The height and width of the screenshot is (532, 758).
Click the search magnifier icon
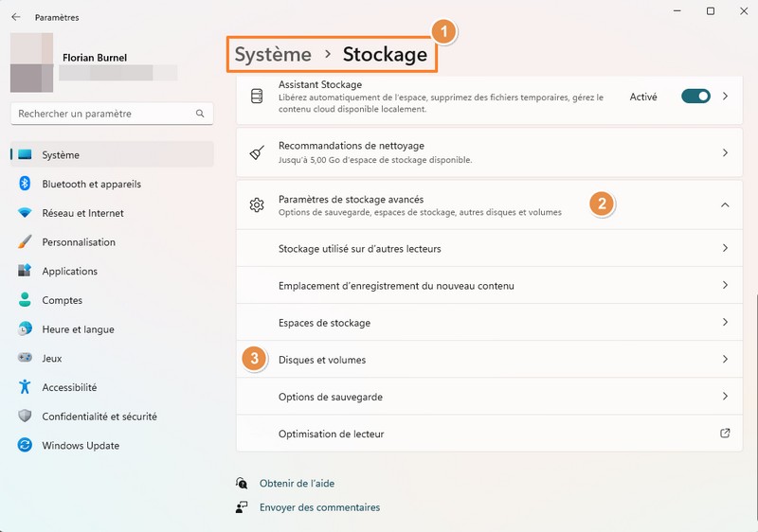tap(200, 114)
